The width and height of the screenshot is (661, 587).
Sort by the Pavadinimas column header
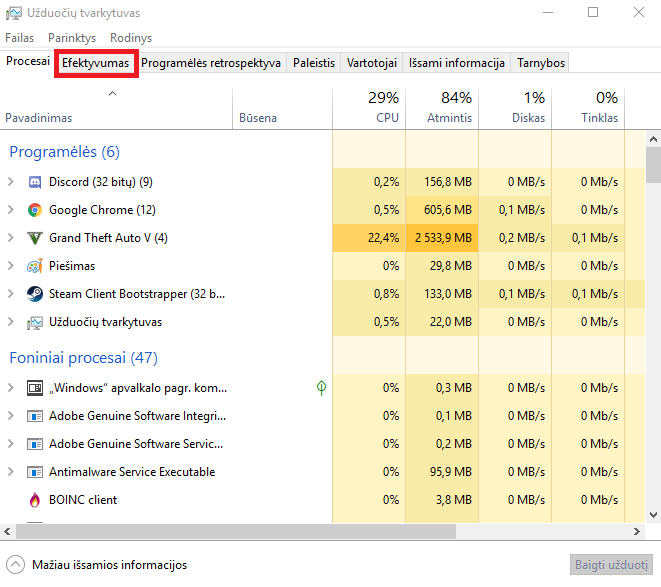[116, 108]
